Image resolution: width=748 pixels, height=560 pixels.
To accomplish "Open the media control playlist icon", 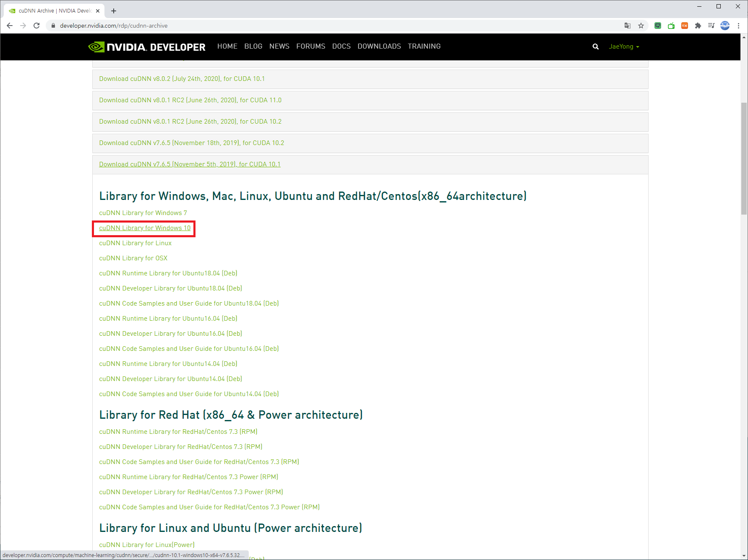I will [712, 26].
